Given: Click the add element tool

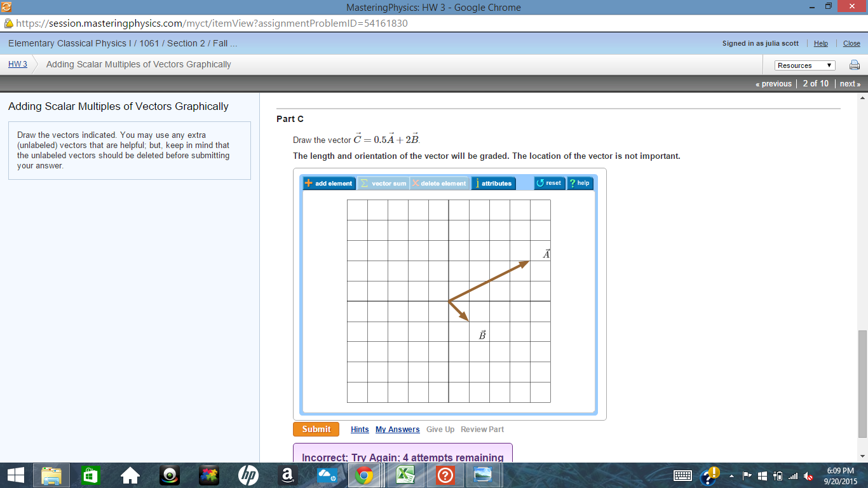Looking at the screenshot, I should click(x=330, y=183).
